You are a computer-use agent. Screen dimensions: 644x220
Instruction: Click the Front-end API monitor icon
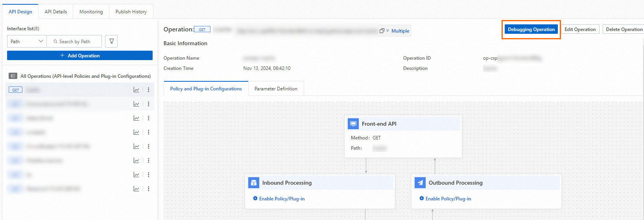[x=353, y=124]
